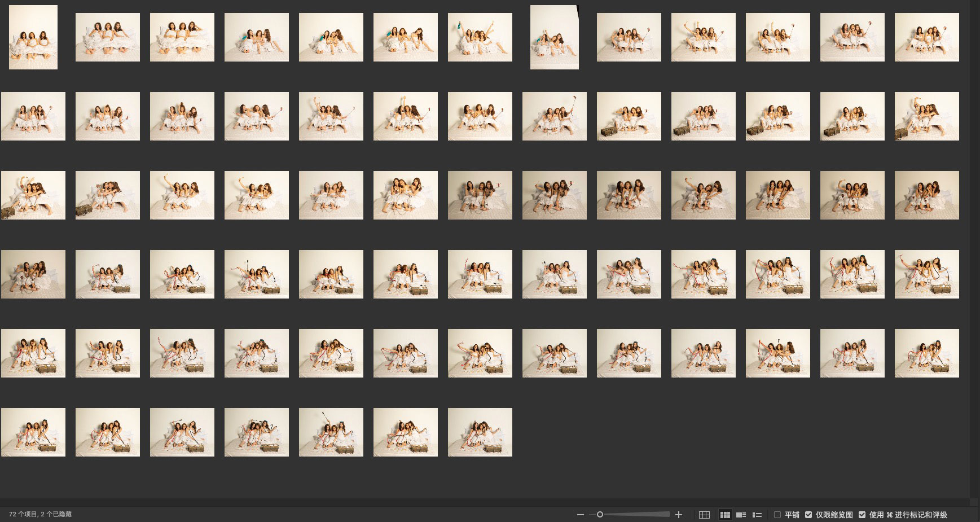The image size is (980, 522).
Task: Enable the 平铺 checkbox
Action: 777,515
